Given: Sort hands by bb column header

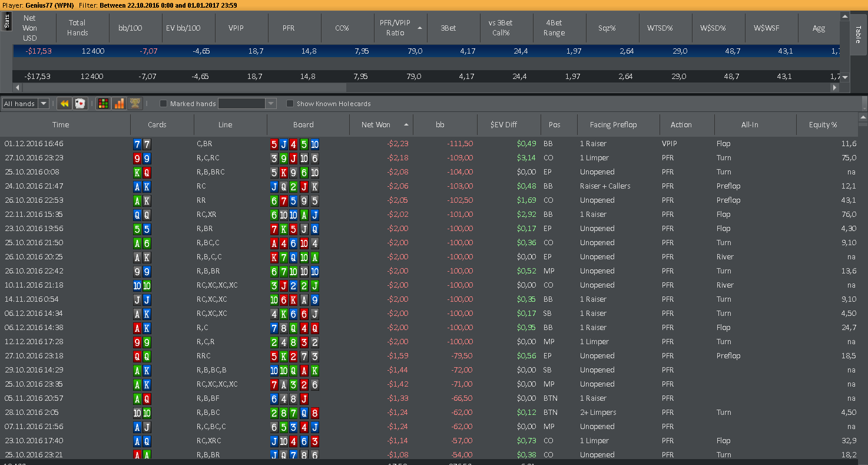Looking at the screenshot, I should click(x=440, y=125).
